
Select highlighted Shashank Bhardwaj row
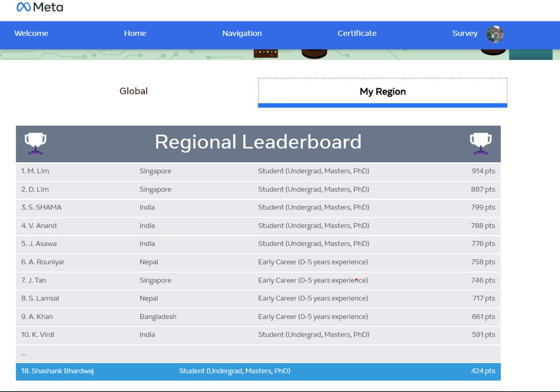click(258, 371)
